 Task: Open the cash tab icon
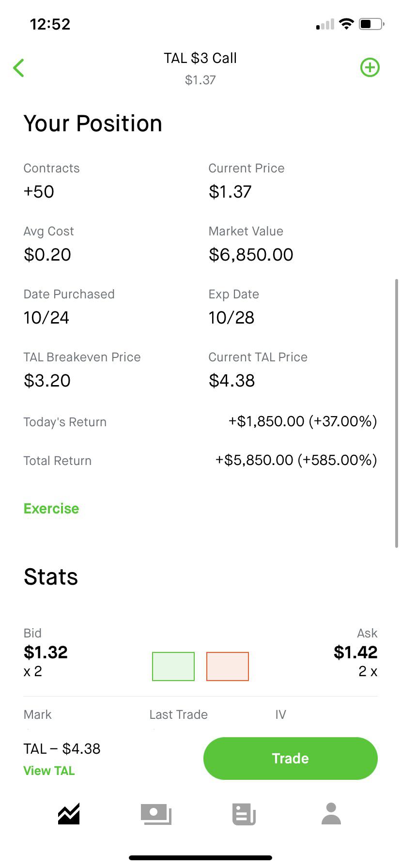click(x=156, y=814)
